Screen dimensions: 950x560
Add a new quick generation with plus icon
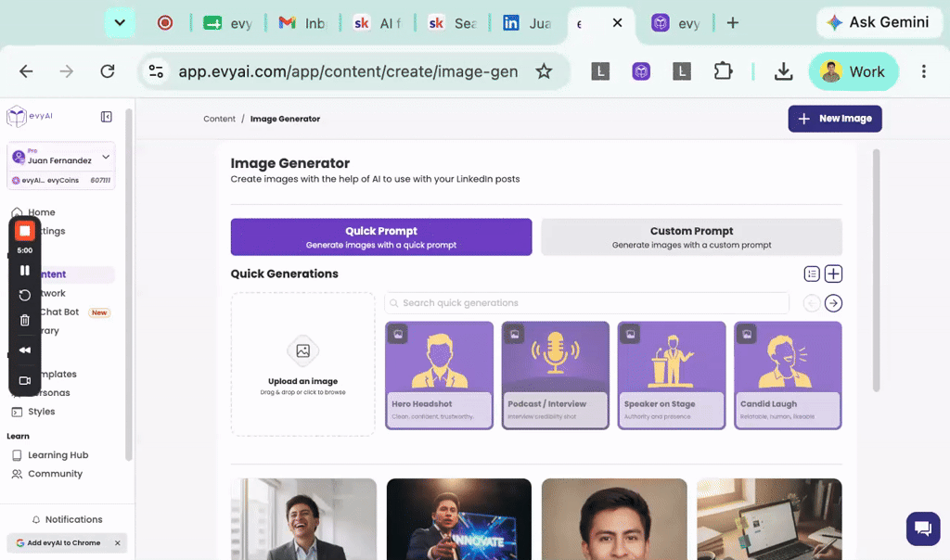click(x=833, y=274)
